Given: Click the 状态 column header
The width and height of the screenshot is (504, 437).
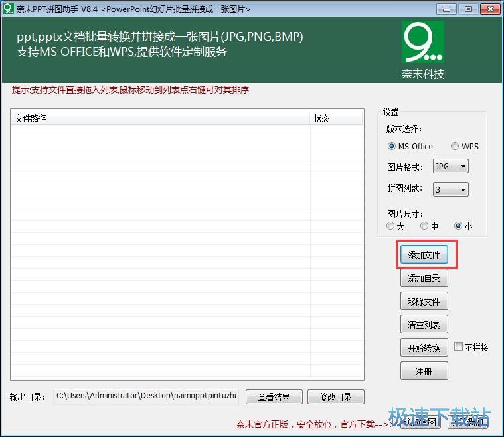Looking at the screenshot, I should 336,118.
